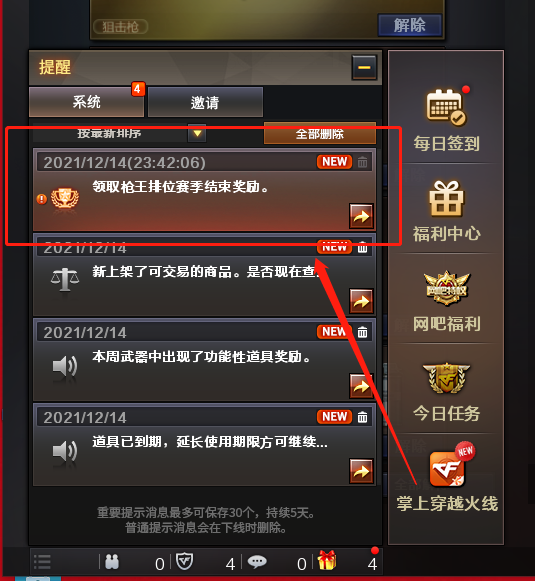Click the shield clan icon in bottom bar
535x581 pixels.
pyautogui.click(x=184, y=562)
